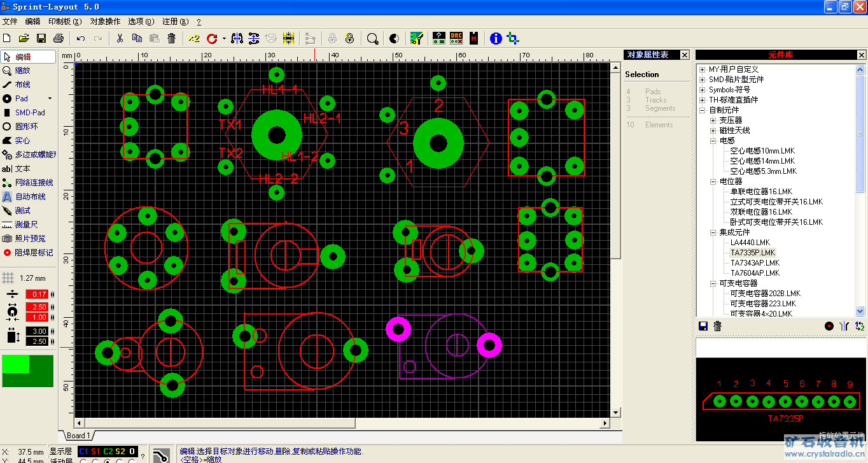The height and width of the screenshot is (463, 868).
Task: Open the 印制板 menu
Action: [x=65, y=21]
